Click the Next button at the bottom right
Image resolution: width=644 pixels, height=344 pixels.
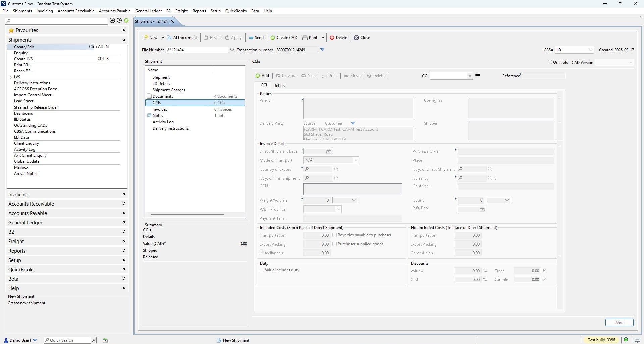point(620,323)
